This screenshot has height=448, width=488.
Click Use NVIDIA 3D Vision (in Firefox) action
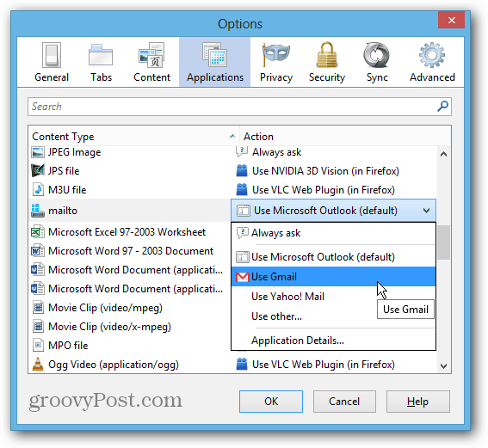pos(325,171)
